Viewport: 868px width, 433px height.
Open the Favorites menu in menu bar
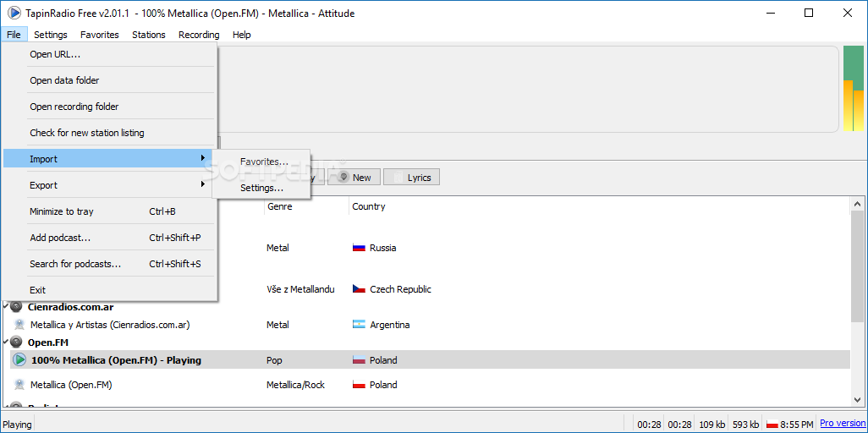pos(100,35)
